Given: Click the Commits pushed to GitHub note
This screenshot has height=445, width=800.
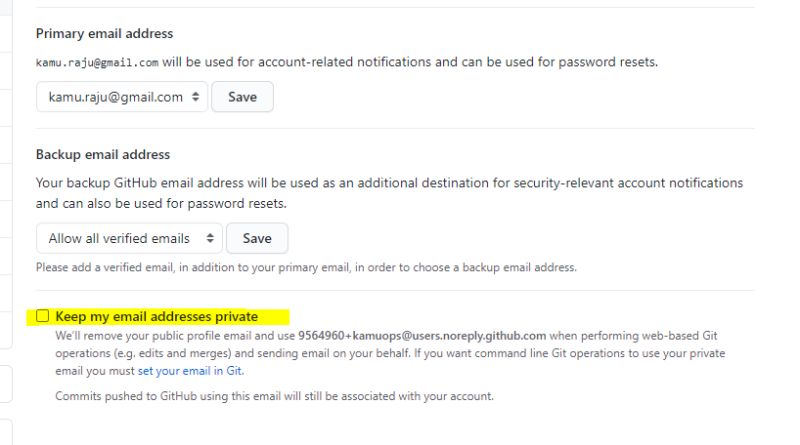Looking at the screenshot, I should [x=274, y=396].
